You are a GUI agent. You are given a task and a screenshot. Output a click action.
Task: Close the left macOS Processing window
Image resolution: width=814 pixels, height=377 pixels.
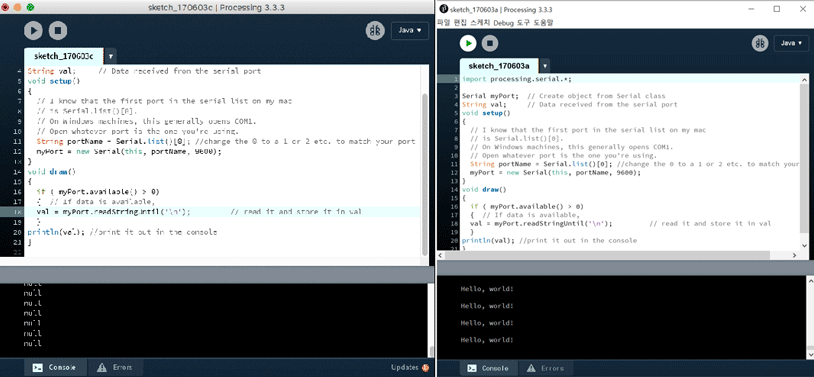[6, 7]
